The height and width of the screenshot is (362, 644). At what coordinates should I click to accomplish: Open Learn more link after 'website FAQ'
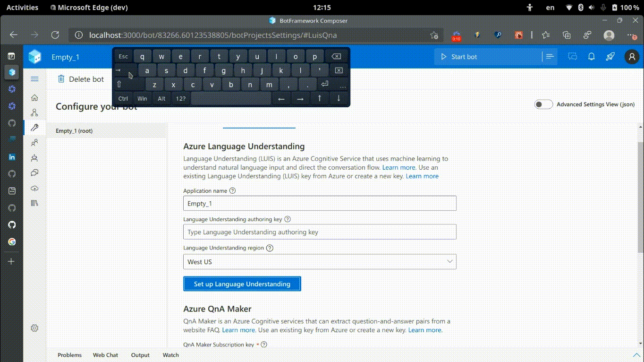[x=238, y=330]
